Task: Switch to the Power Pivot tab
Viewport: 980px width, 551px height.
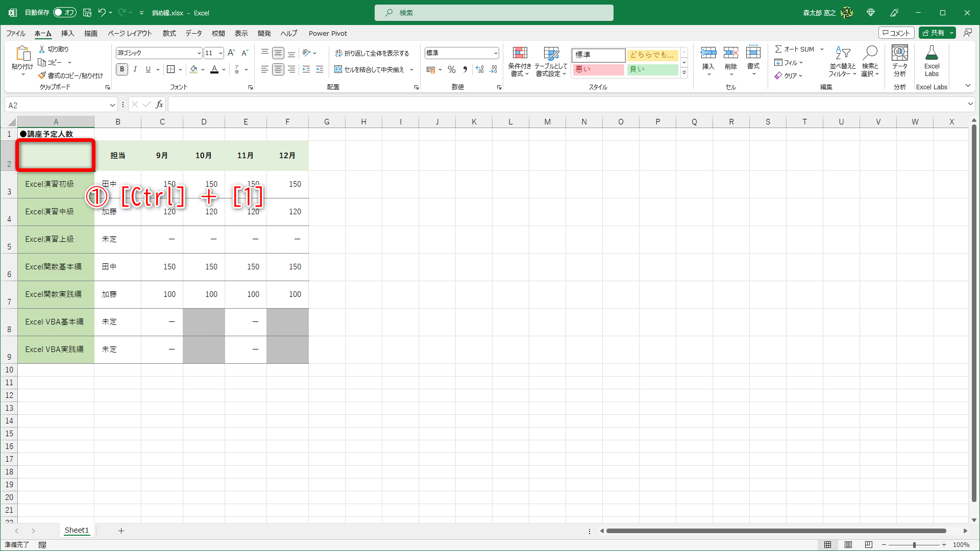Action: [328, 33]
